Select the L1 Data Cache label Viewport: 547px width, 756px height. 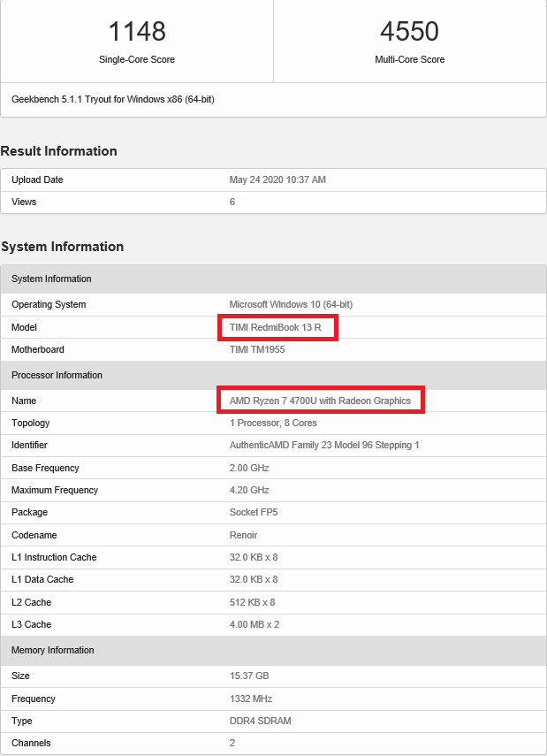pyautogui.click(x=42, y=579)
